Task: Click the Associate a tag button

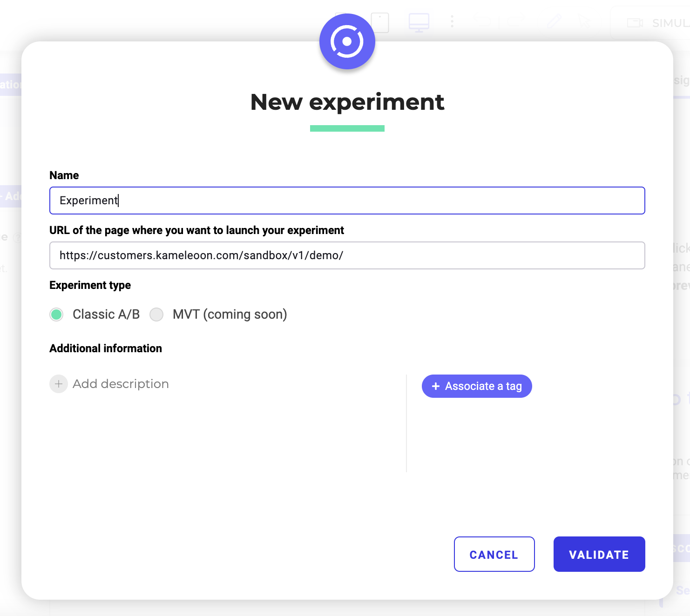Action: (x=477, y=386)
